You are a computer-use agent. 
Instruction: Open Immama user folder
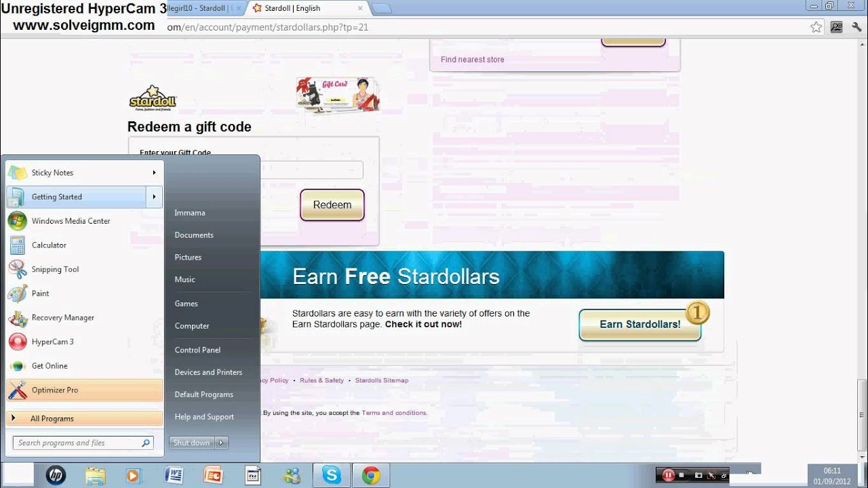(x=190, y=213)
